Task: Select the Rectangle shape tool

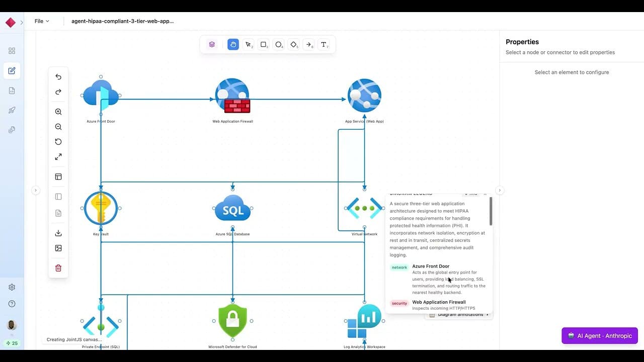Action: tap(264, 44)
